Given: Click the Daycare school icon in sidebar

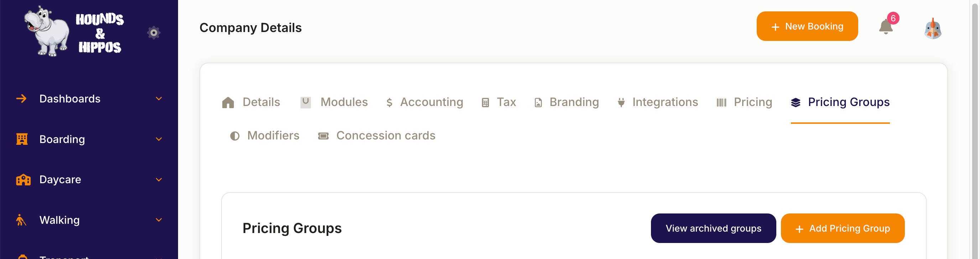Looking at the screenshot, I should (x=23, y=180).
